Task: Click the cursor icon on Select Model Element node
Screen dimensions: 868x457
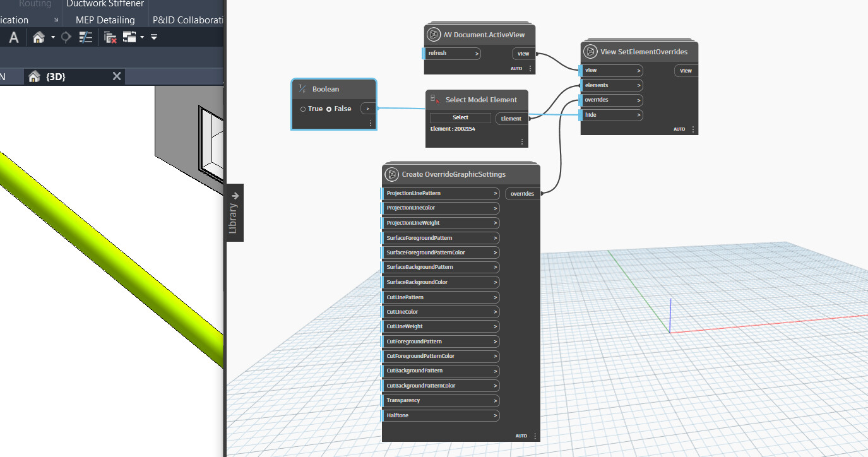Action: point(433,99)
